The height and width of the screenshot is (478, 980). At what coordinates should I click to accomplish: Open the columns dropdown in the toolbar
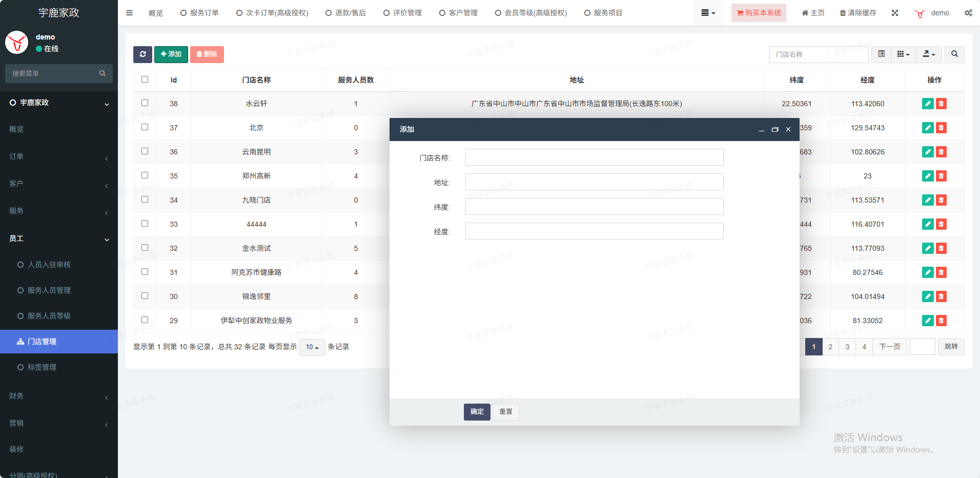tap(903, 54)
